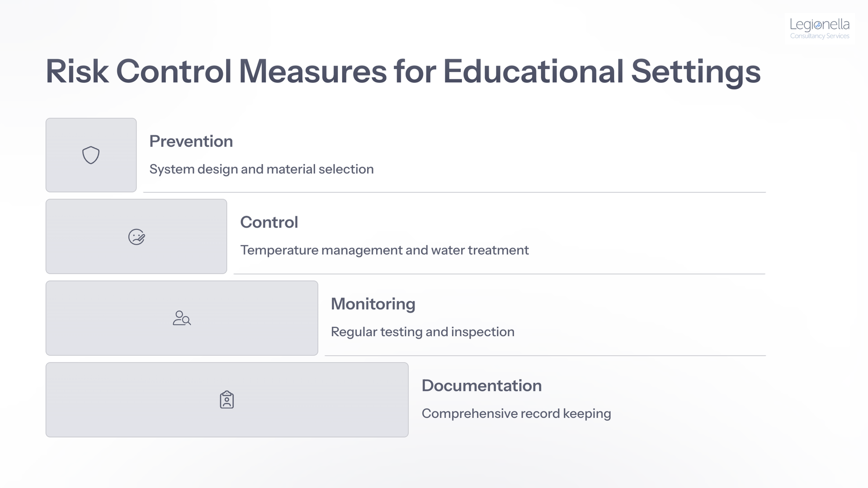Click the thermometer face icon for Control

[x=137, y=237]
